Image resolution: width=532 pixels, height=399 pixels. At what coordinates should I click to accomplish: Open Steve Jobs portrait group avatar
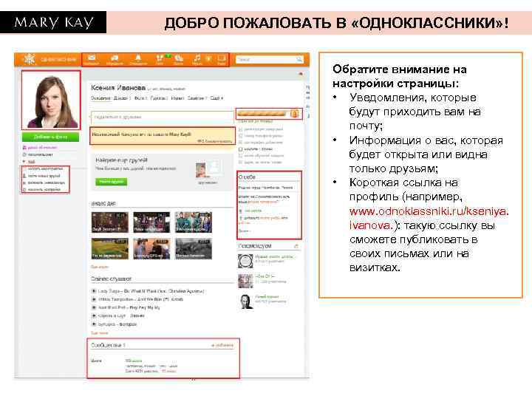245,301
